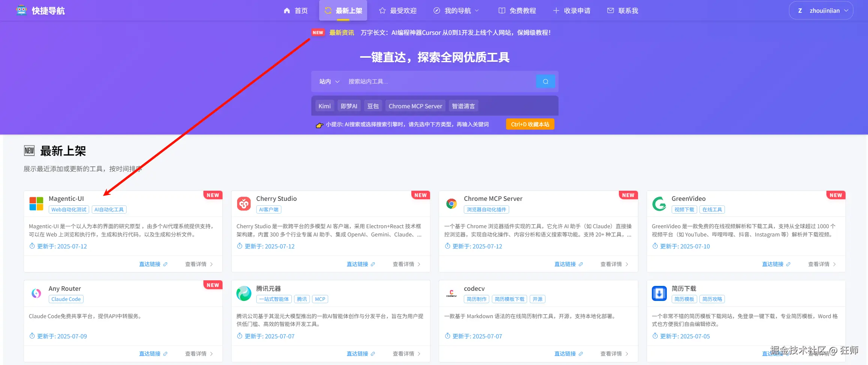Image resolution: width=868 pixels, height=365 pixels.
Task: Open Any Router details chevron
Action: pyautogui.click(x=212, y=354)
